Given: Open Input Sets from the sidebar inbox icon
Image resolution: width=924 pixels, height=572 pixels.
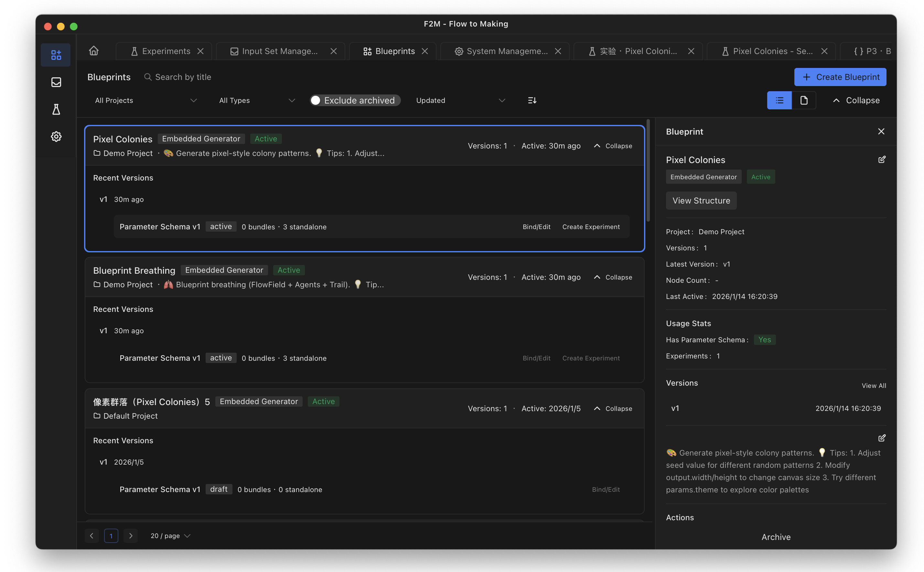Looking at the screenshot, I should 56,82.
